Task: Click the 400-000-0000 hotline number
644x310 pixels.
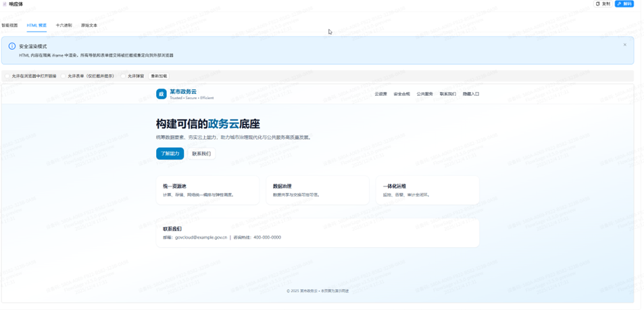Action: 268,237
